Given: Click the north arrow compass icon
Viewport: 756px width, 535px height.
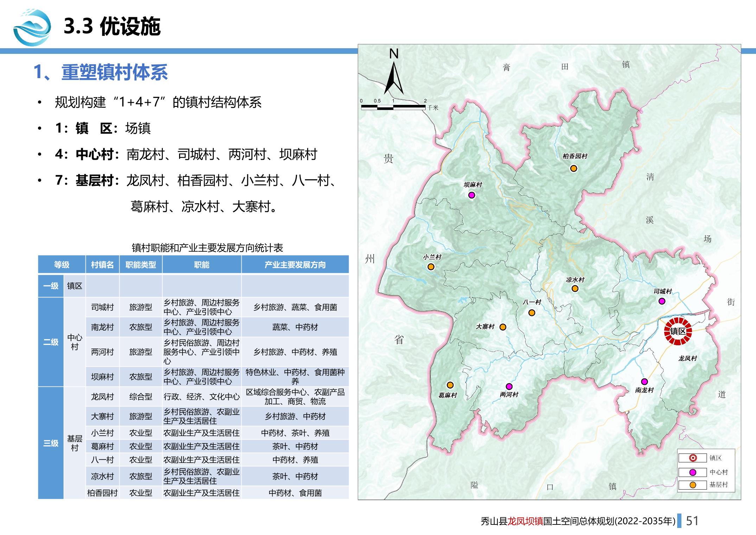Looking at the screenshot, I should pos(394,78).
